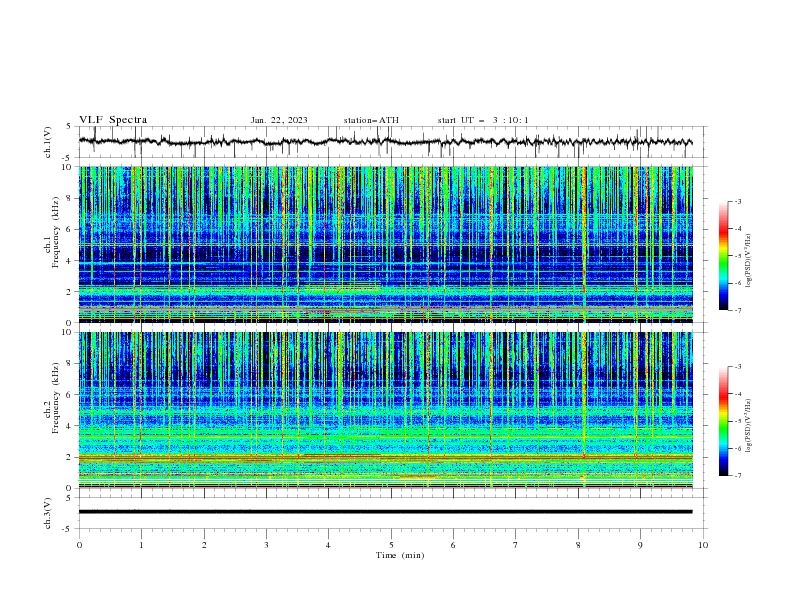Click time axis tick label "8"
The height and width of the screenshot is (612, 792).
click(x=578, y=545)
